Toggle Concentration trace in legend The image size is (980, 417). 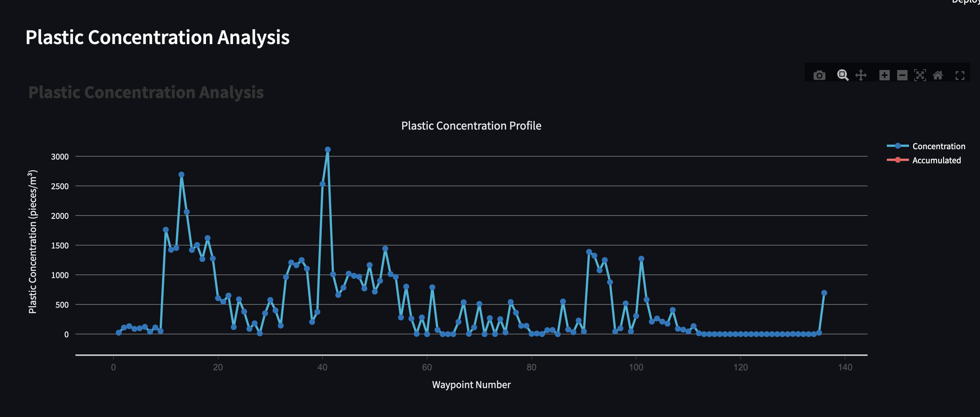939,146
